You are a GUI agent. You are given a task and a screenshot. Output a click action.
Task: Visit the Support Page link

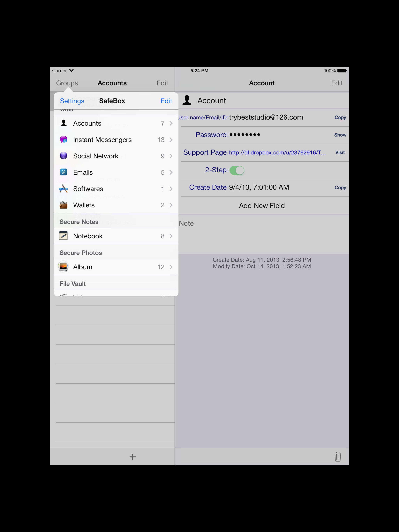pos(340,152)
